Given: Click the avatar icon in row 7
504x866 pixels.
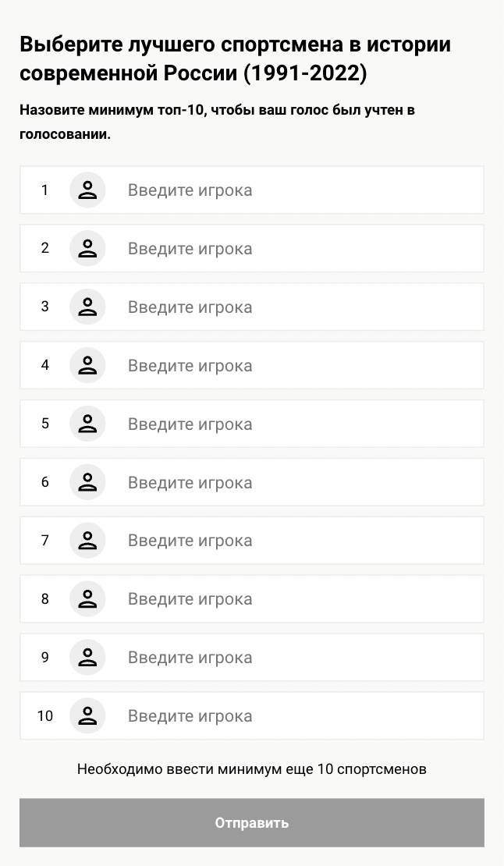Looking at the screenshot, I should tap(87, 541).
